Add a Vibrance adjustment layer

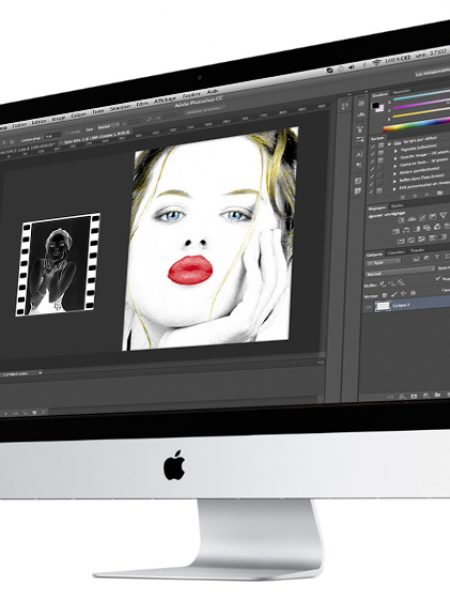pyautogui.click(x=443, y=215)
